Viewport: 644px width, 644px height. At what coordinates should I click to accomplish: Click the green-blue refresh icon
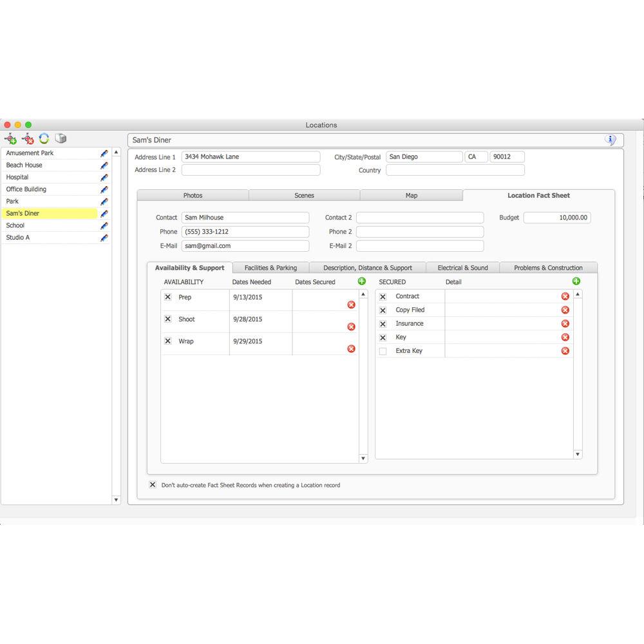[44, 138]
